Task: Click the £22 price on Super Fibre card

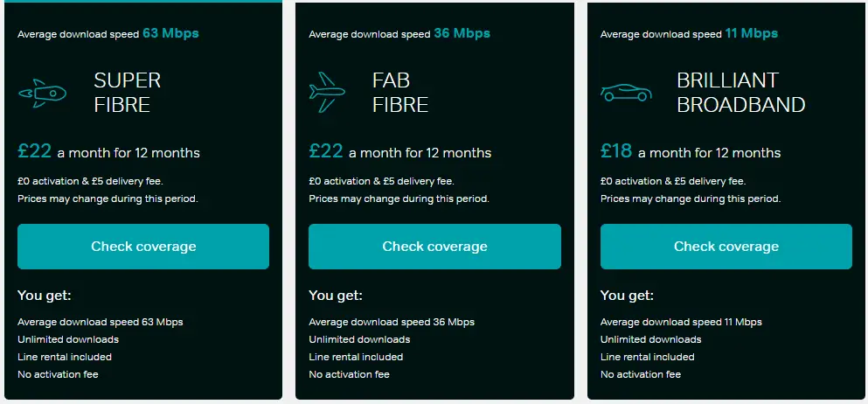Action: tap(34, 151)
